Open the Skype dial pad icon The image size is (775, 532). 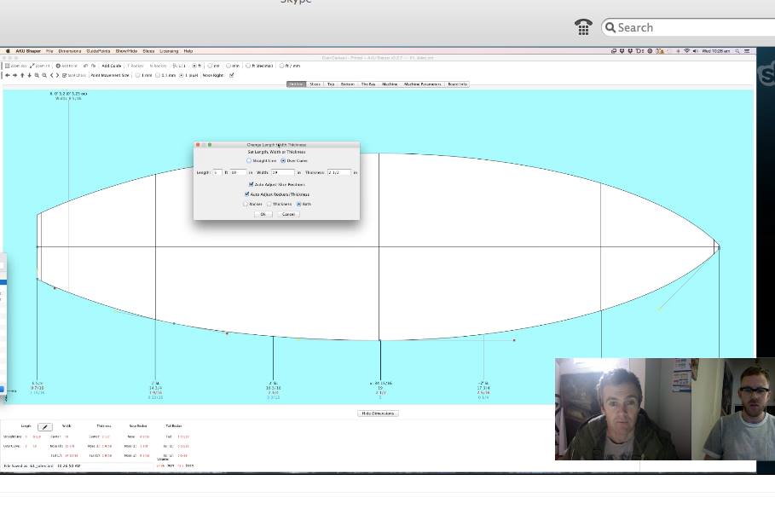[583, 27]
